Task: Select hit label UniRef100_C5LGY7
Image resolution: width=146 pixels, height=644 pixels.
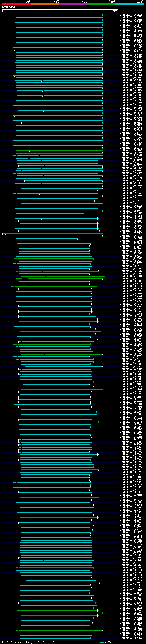Action: coord(131,291)
